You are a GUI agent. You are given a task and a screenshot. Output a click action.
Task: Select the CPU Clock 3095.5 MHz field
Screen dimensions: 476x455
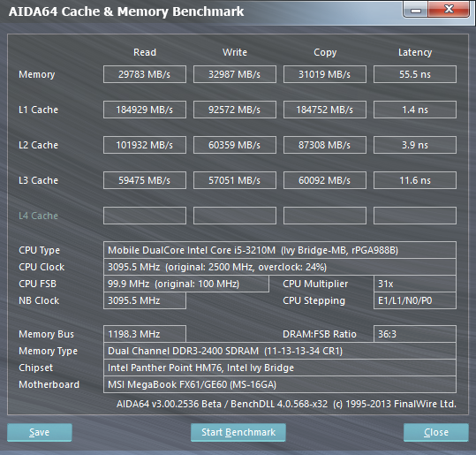pos(280,267)
